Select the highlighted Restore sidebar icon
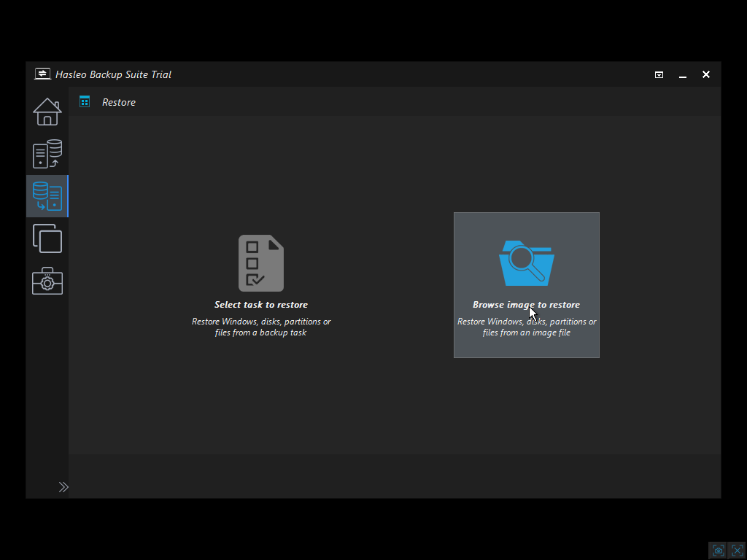 [x=47, y=195]
